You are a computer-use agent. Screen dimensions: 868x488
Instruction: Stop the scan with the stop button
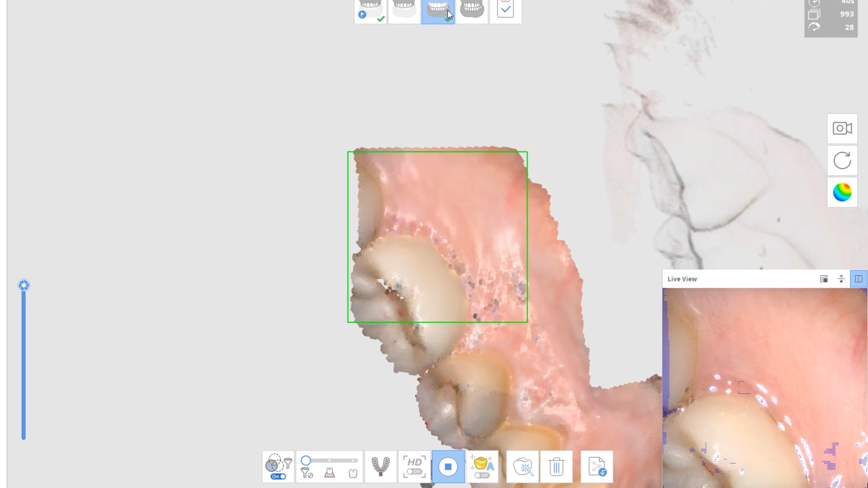448,467
